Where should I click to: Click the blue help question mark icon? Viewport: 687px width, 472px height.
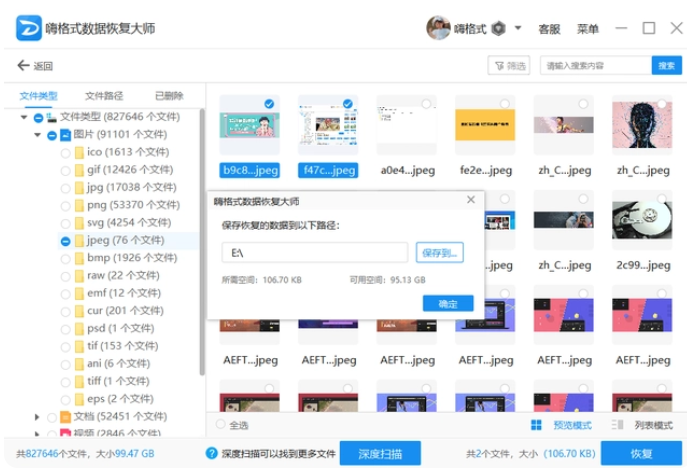tap(212, 454)
